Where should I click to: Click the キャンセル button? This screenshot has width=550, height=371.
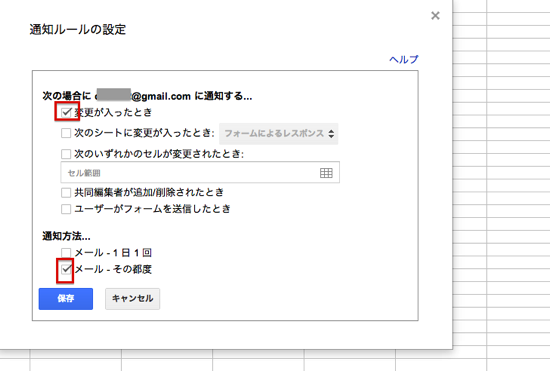point(133,299)
